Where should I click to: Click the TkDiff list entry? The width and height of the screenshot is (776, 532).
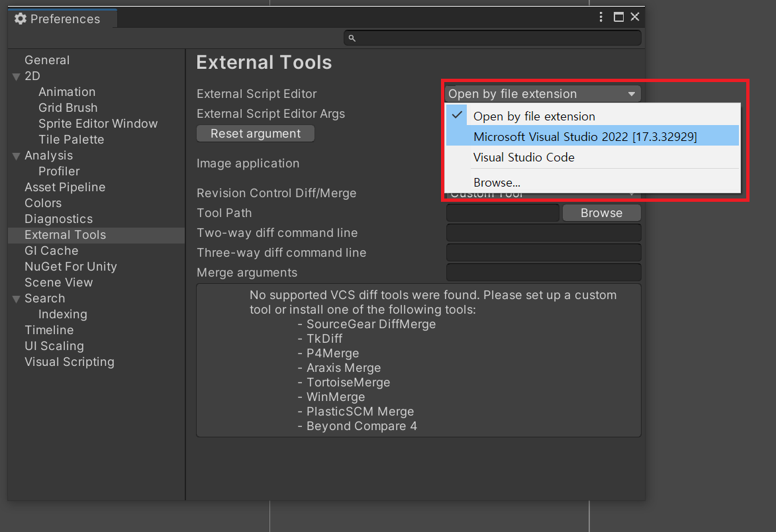coord(324,339)
